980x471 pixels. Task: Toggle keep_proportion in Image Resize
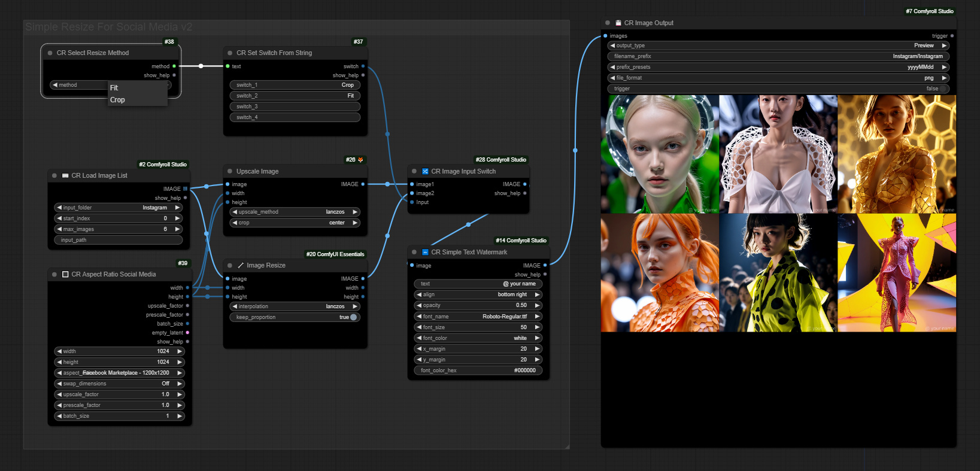294,317
